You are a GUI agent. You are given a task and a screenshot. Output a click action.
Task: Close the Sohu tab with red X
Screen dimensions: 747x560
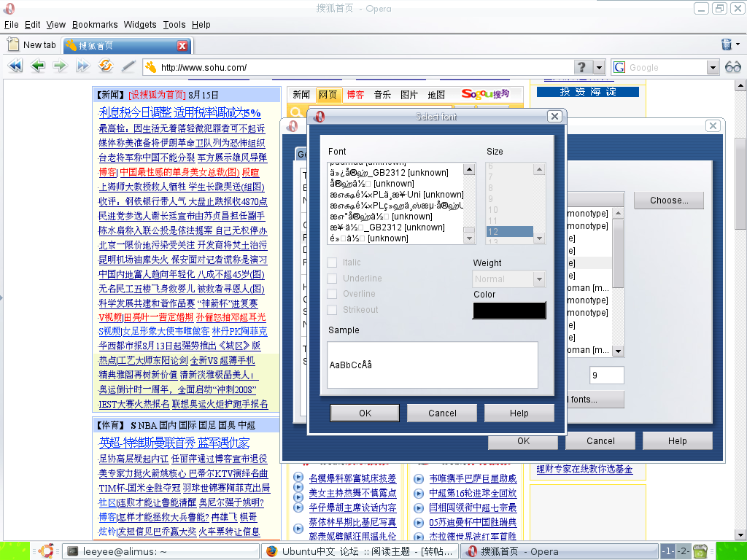[182, 45]
